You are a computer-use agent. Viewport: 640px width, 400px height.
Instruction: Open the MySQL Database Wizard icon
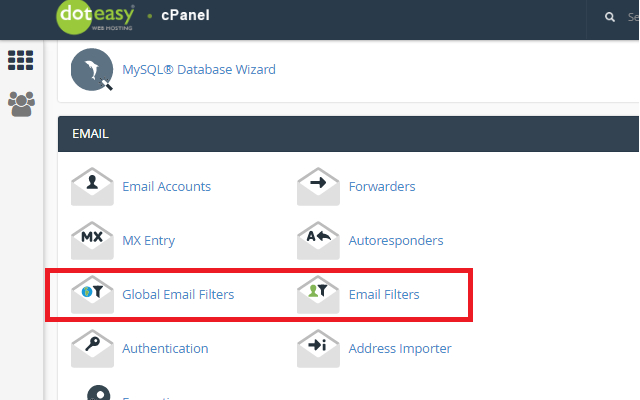pyautogui.click(x=92, y=69)
